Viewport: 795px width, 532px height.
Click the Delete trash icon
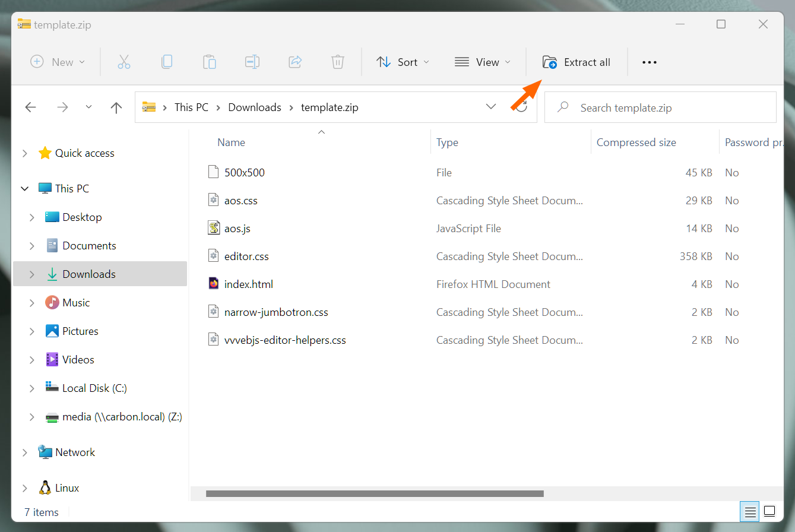coord(337,62)
